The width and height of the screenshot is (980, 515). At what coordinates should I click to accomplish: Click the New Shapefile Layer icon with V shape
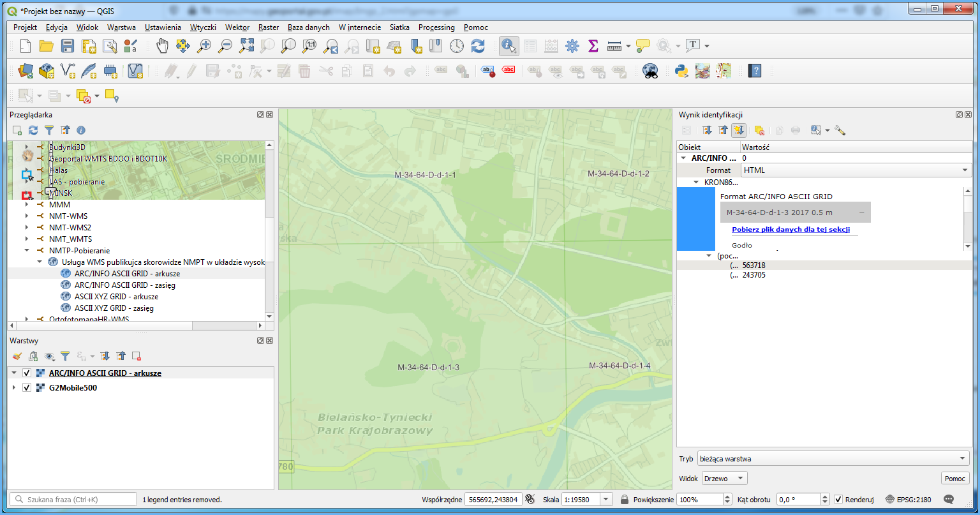coord(68,71)
